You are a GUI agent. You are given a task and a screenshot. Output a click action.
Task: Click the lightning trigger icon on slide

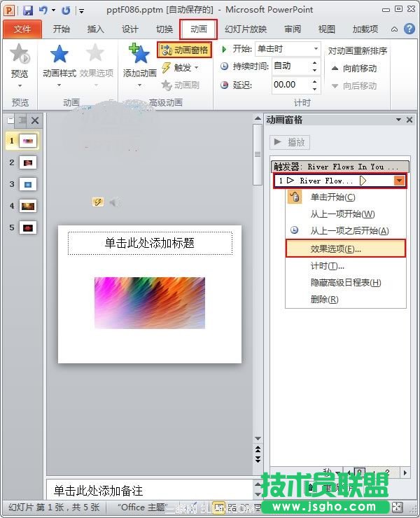[x=98, y=202]
